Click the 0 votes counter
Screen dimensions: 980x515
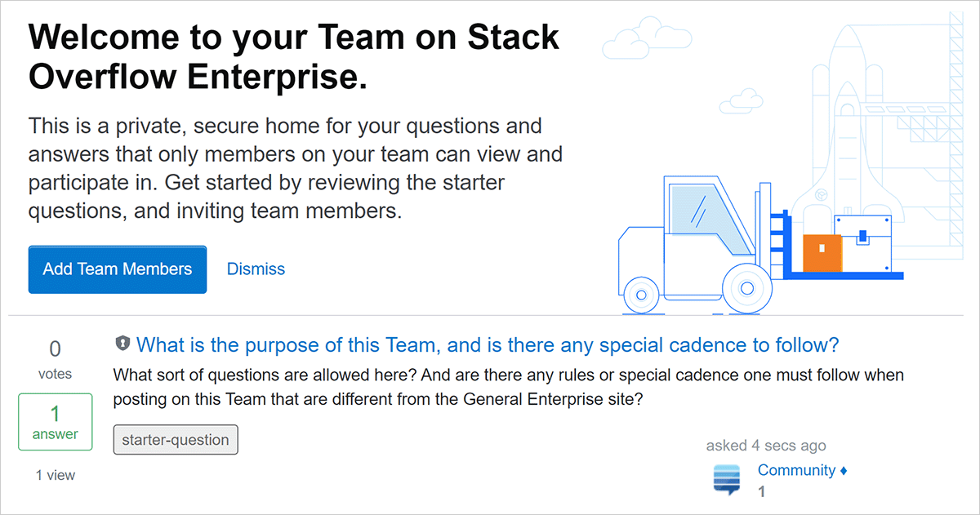(55, 359)
